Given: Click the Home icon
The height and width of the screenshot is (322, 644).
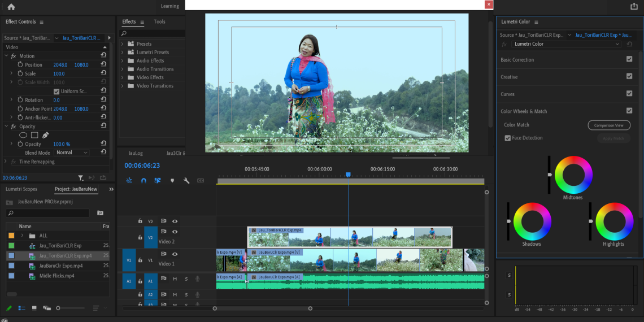Looking at the screenshot, I should coord(11,7).
